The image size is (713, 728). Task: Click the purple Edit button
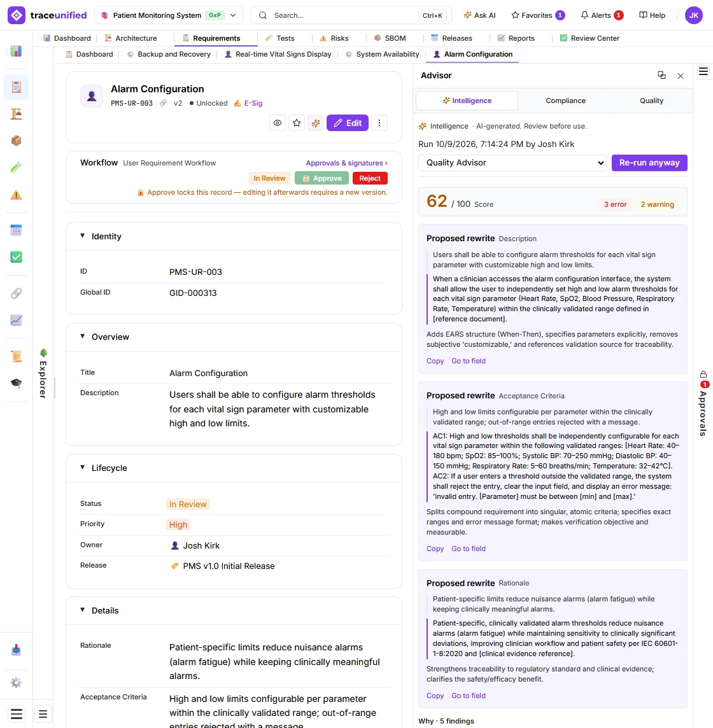click(x=348, y=123)
